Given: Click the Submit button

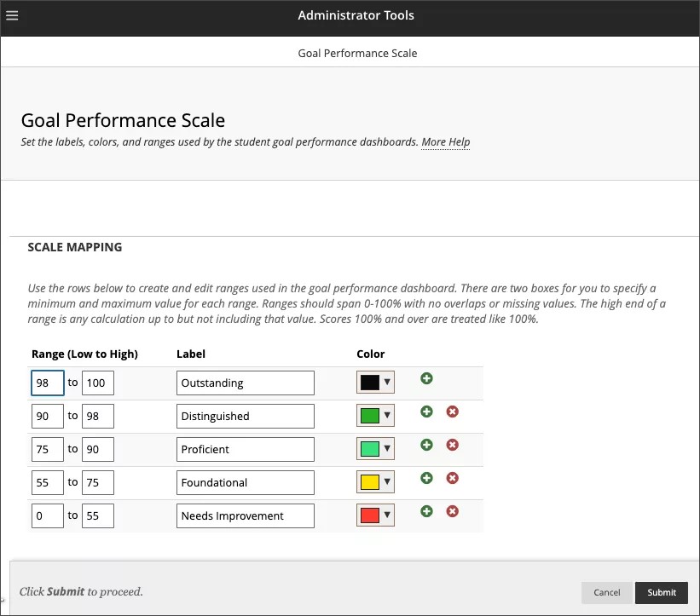Looking at the screenshot, I should point(662,592).
